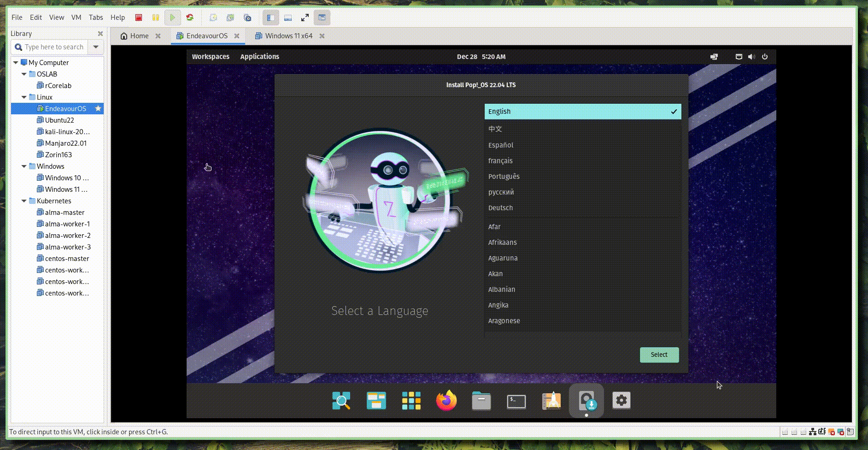This screenshot has height=450, width=868.
Task: Close the Home tab
Action: coord(158,36)
